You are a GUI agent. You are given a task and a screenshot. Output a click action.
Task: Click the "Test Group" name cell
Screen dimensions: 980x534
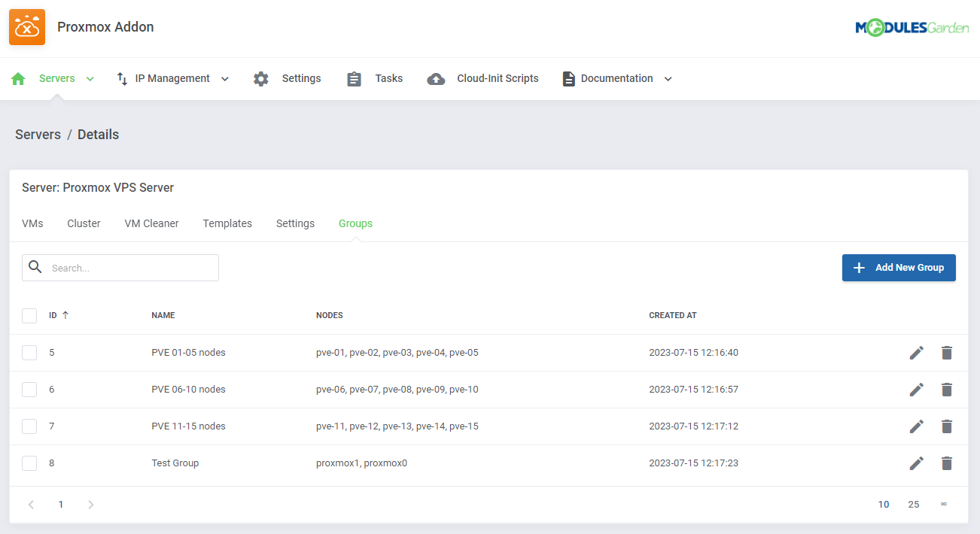point(175,463)
